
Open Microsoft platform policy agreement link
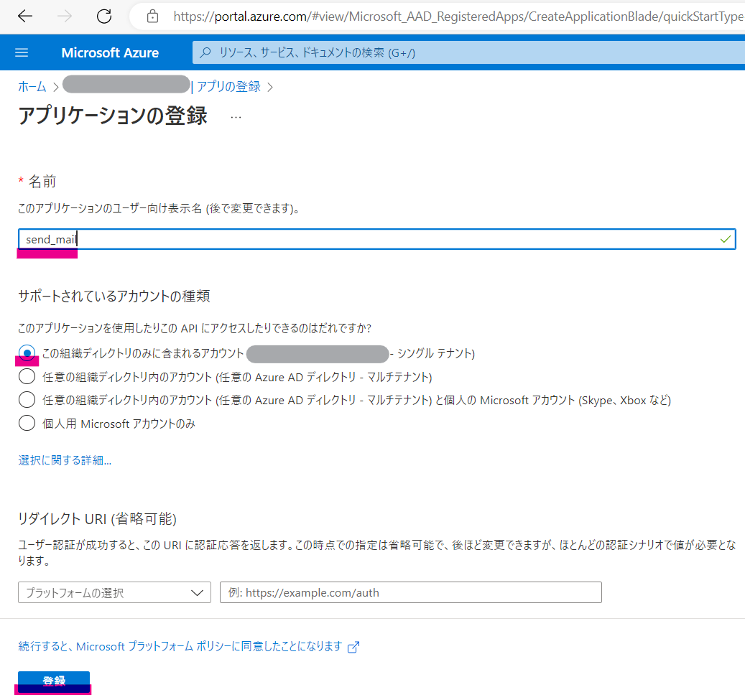point(180,646)
